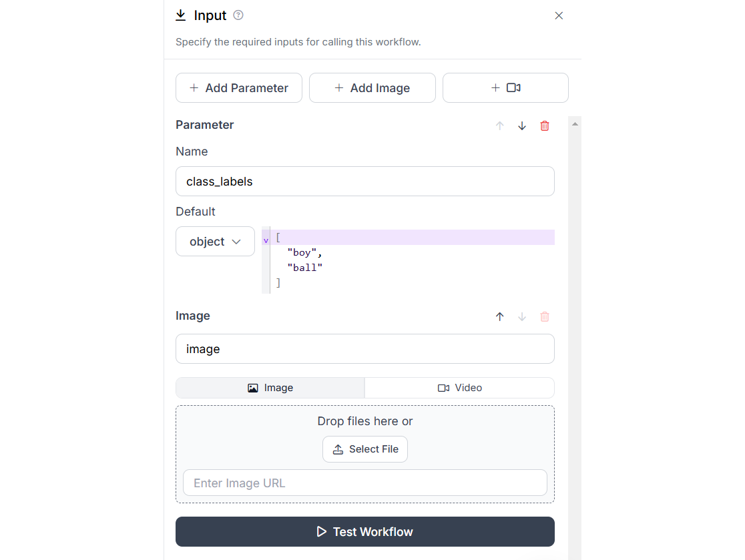Close the Input panel
The width and height of the screenshot is (745, 560).
[x=559, y=15]
